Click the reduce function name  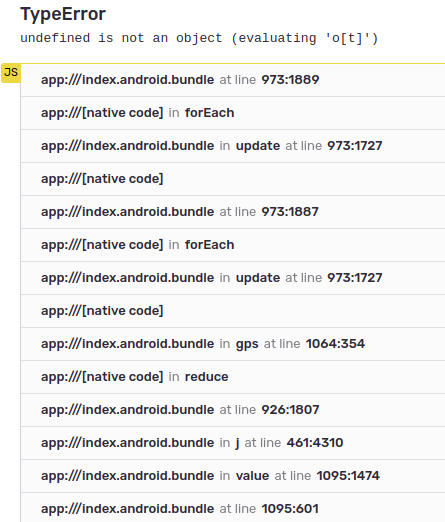click(x=207, y=377)
